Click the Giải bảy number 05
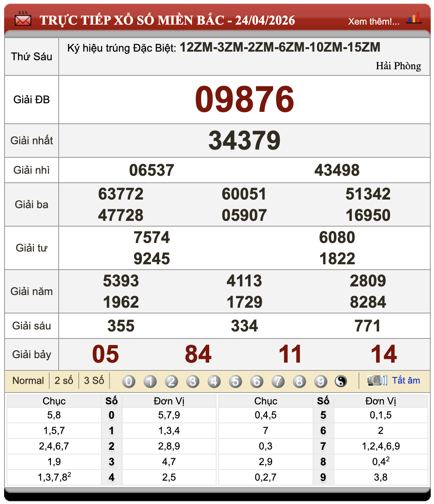 click(x=105, y=354)
